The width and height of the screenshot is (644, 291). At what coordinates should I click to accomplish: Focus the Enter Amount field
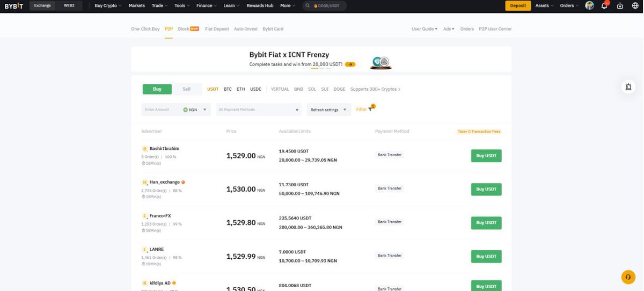tap(161, 110)
